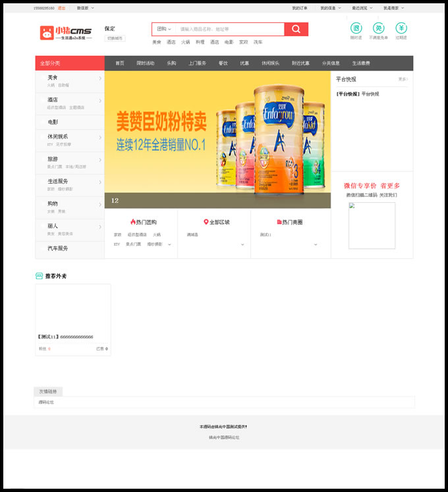Click 火锅 hot keyword under search box
The height and width of the screenshot is (492, 448).
click(185, 42)
